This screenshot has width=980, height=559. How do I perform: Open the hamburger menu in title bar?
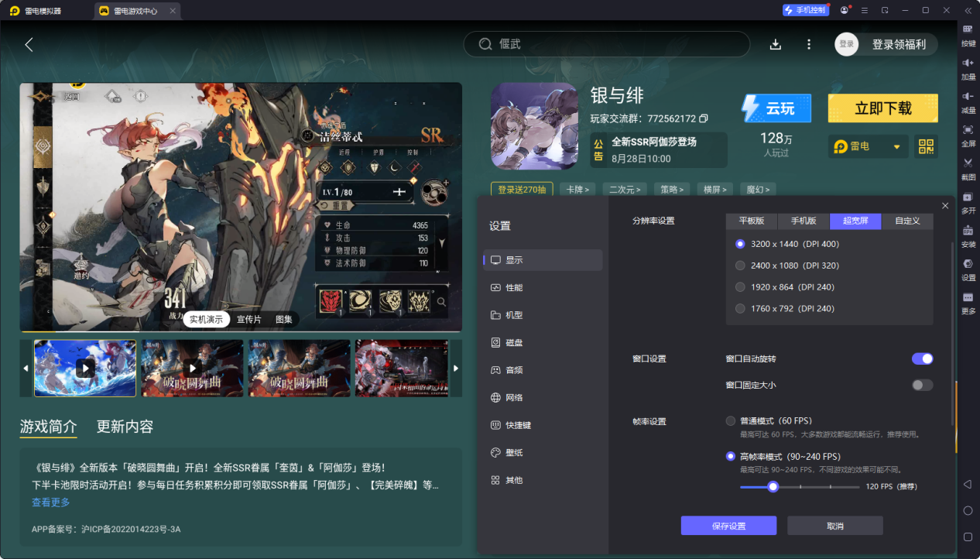(864, 10)
